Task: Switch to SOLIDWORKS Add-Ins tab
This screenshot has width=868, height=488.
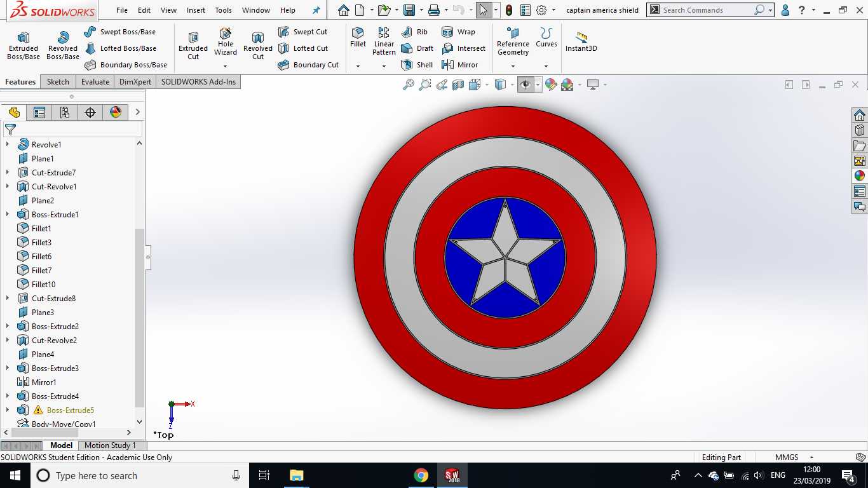Action: point(198,82)
